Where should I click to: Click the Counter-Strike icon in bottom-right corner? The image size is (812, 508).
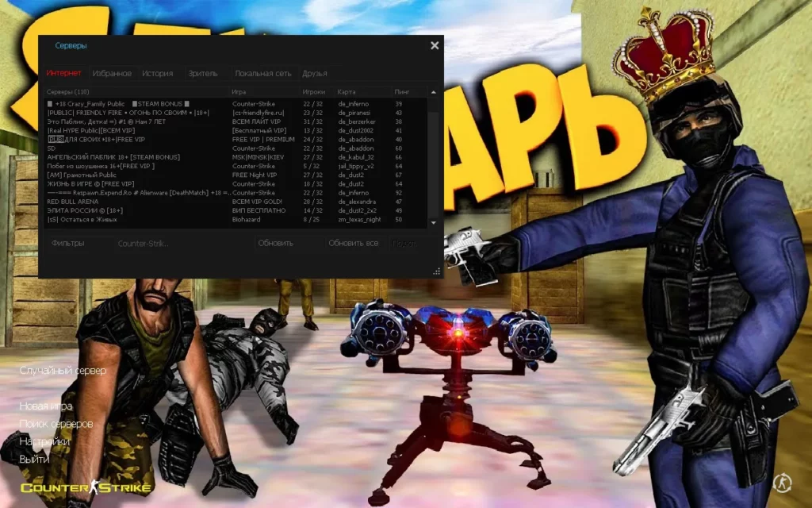pyautogui.click(x=782, y=483)
